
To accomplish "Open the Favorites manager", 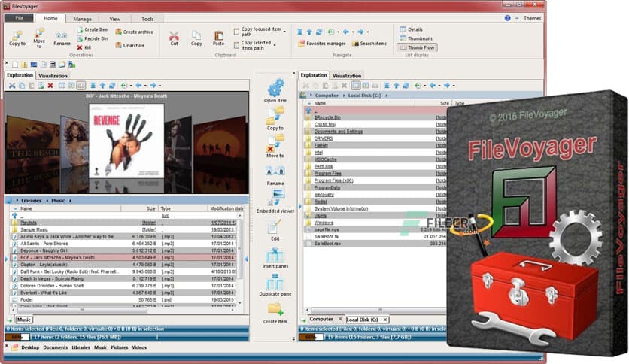I will pos(321,44).
